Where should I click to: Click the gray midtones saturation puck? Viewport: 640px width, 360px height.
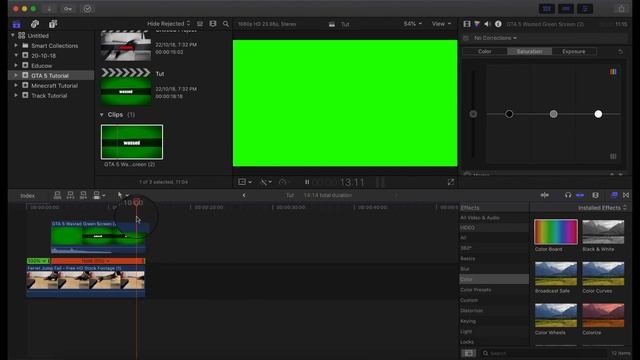pyautogui.click(x=553, y=114)
